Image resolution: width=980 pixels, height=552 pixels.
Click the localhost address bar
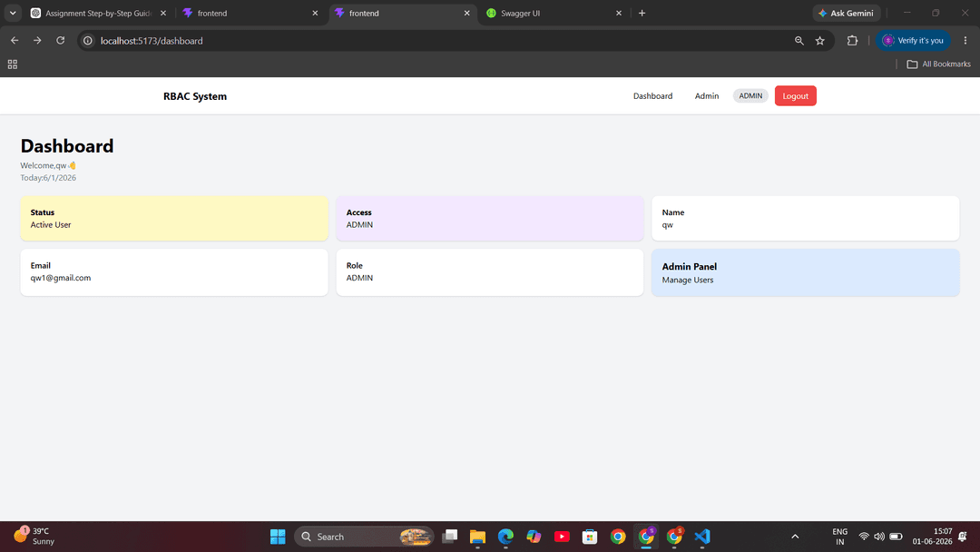point(437,41)
